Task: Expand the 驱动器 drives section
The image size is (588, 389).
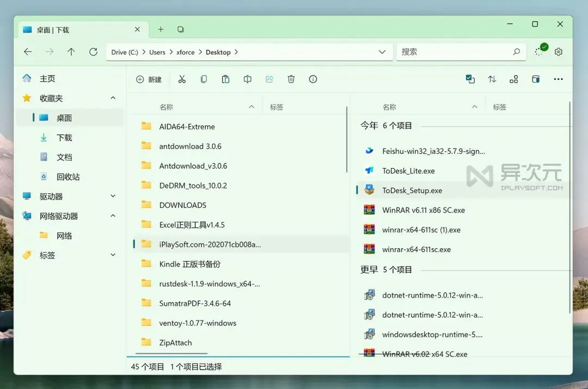Action: coord(113,196)
